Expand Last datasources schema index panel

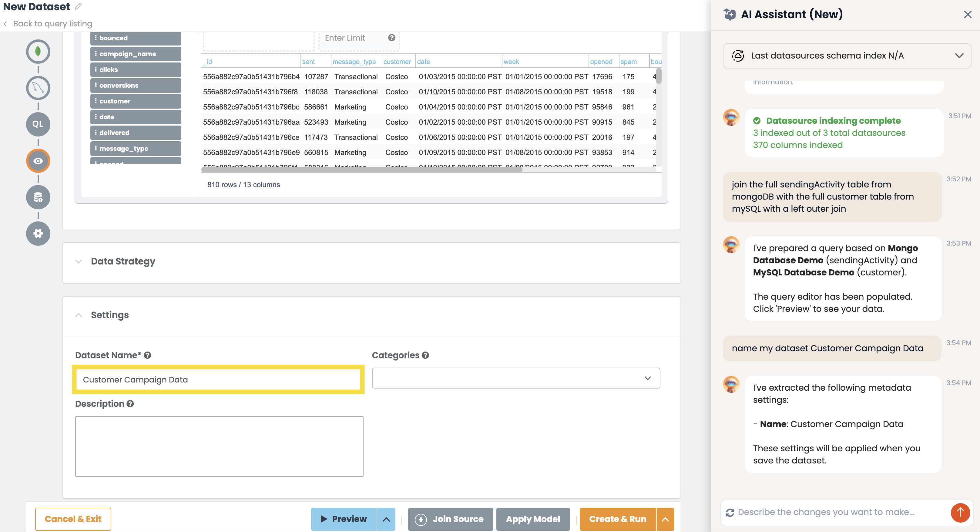coord(959,56)
